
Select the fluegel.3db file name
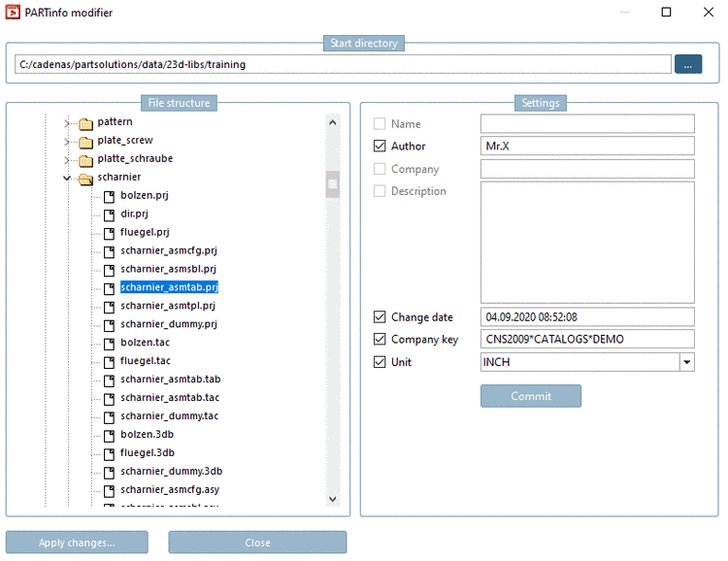click(x=148, y=453)
